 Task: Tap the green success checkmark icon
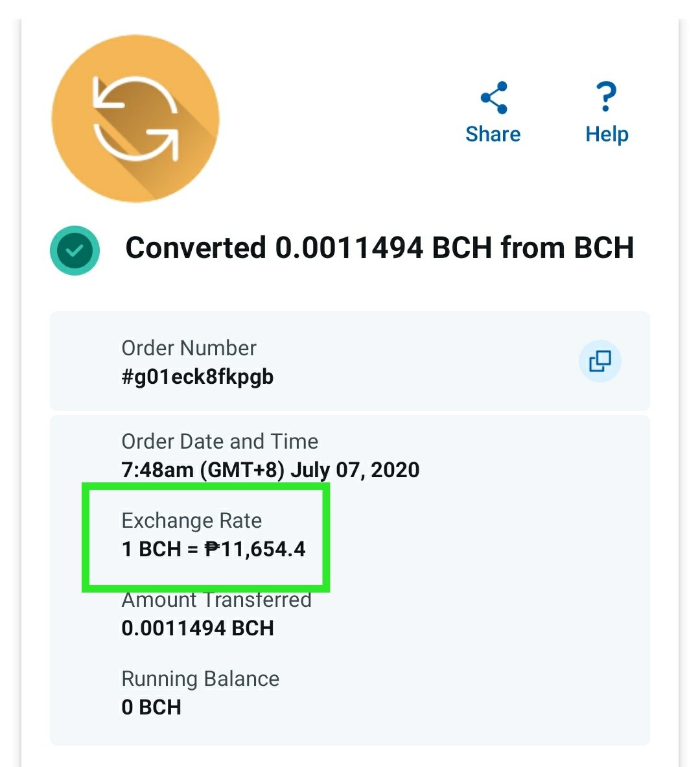click(75, 250)
